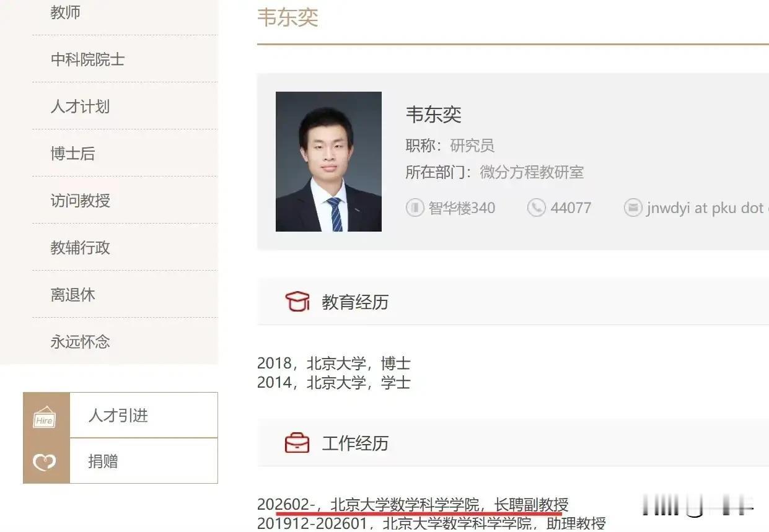Click the briefcase work icon
Image resolution: width=769 pixels, height=532 pixels.
click(297, 443)
